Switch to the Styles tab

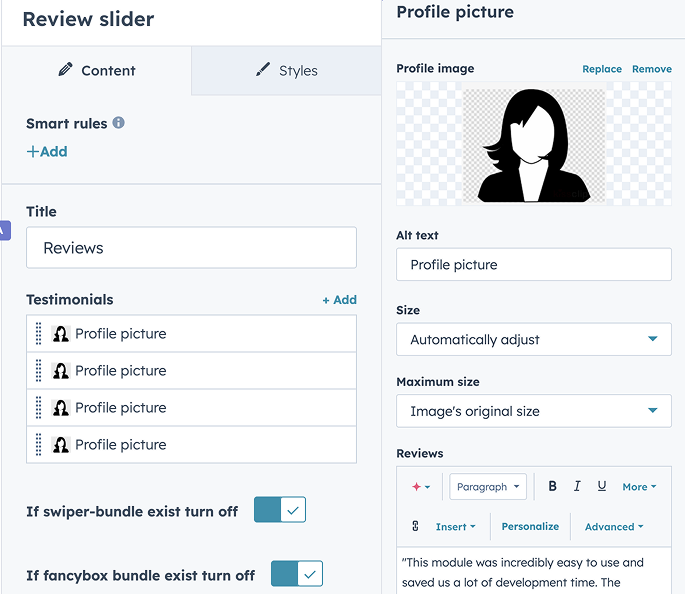point(286,71)
